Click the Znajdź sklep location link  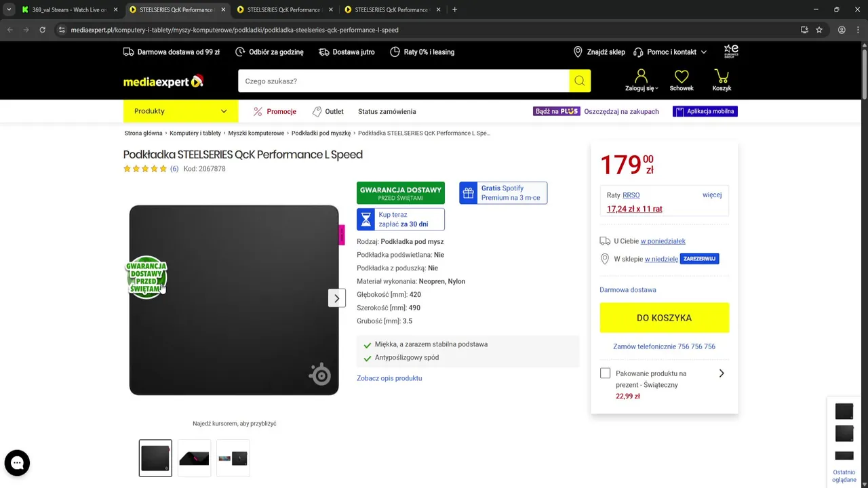[599, 52]
